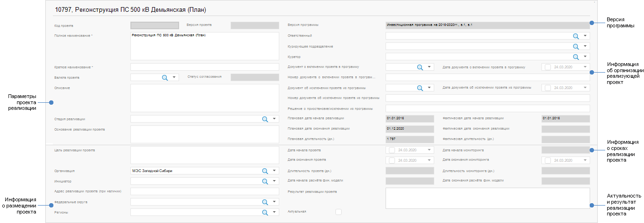Toggle the Актуальная checkbox

[x=338, y=212]
